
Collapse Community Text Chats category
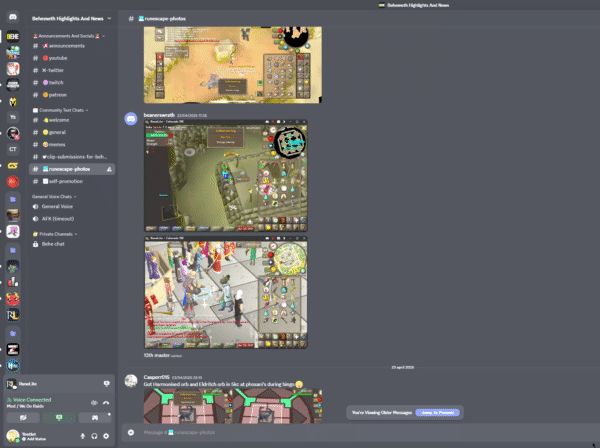(x=60, y=110)
